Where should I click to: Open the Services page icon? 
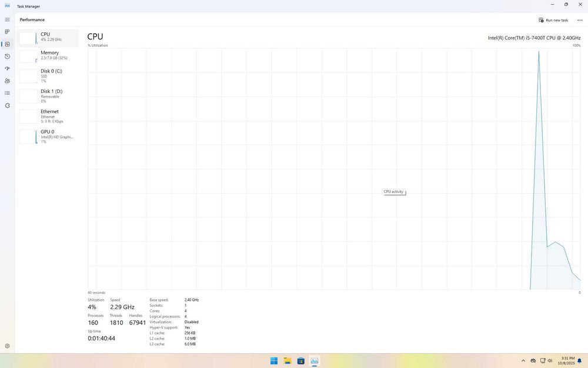(7, 105)
